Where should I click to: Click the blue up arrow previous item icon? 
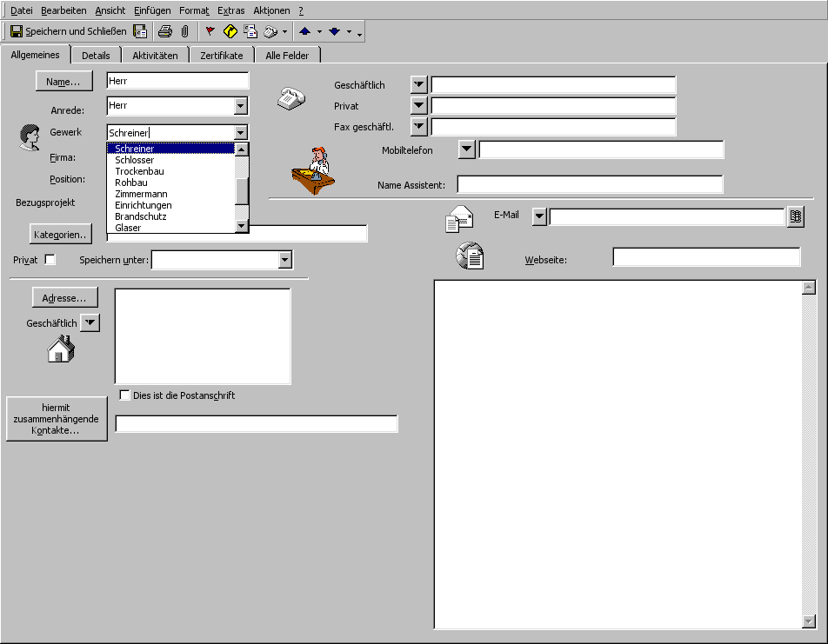coord(304,32)
